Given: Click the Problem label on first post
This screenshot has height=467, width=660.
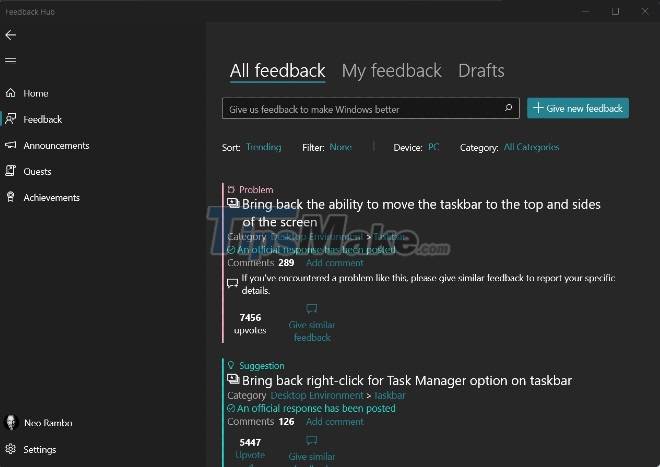Looking at the screenshot, I should [256, 190].
